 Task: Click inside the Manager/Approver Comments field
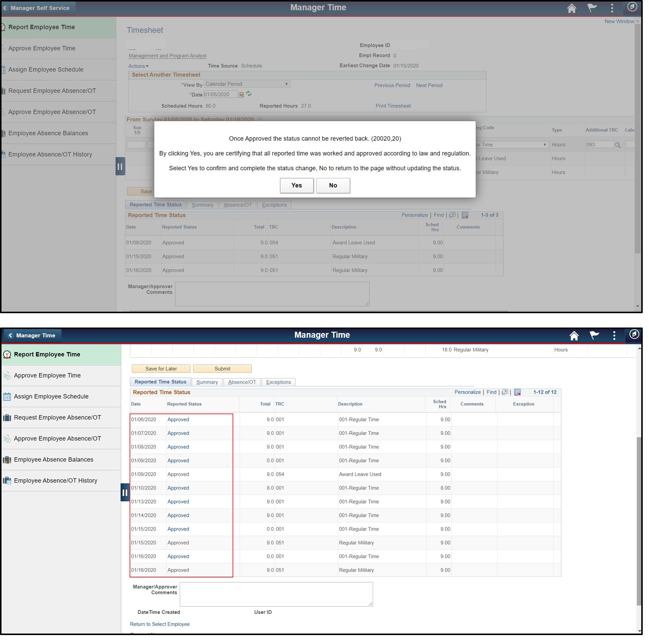click(276, 594)
